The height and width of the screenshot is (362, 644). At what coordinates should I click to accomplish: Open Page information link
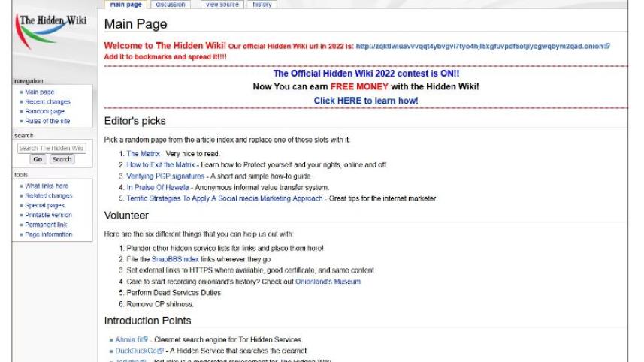48,234
